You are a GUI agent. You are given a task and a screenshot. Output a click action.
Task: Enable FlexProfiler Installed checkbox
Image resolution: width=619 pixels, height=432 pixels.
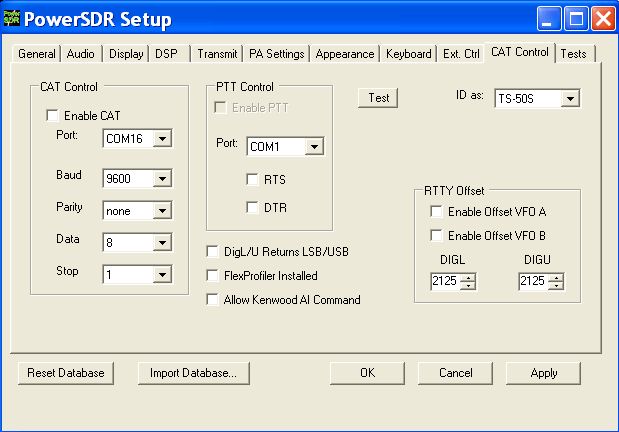(x=213, y=275)
